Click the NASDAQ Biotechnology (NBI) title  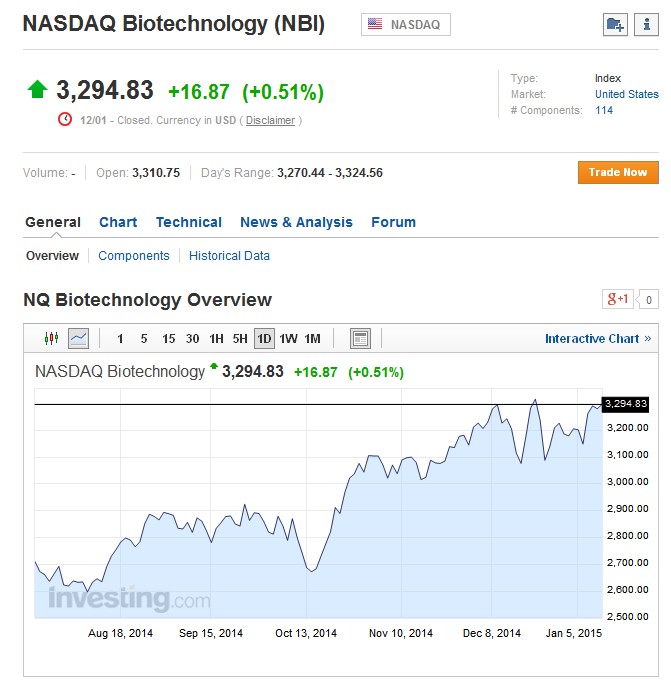coord(174,24)
